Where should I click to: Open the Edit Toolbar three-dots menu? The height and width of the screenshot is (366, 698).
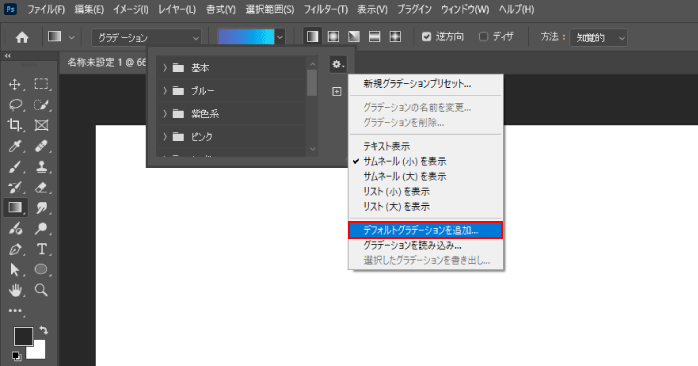pyautogui.click(x=15, y=311)
